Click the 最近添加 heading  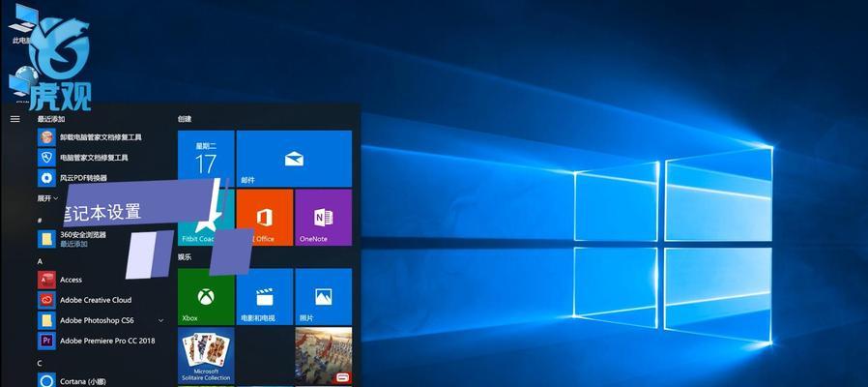[51, 119]
